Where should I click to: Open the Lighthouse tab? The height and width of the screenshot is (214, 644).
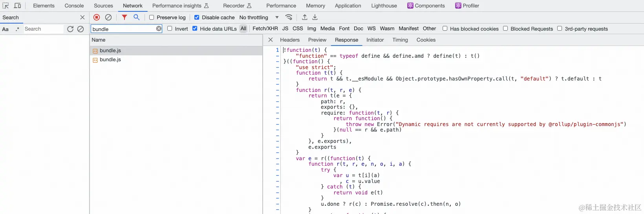pyautogui.click(x=384, y=5)
